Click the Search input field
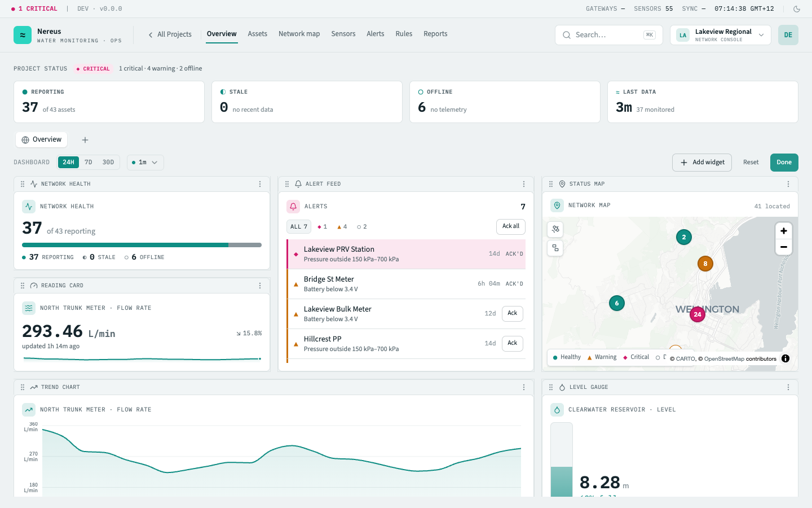Screen dimensions: 812x508 [x=609, y=35]
